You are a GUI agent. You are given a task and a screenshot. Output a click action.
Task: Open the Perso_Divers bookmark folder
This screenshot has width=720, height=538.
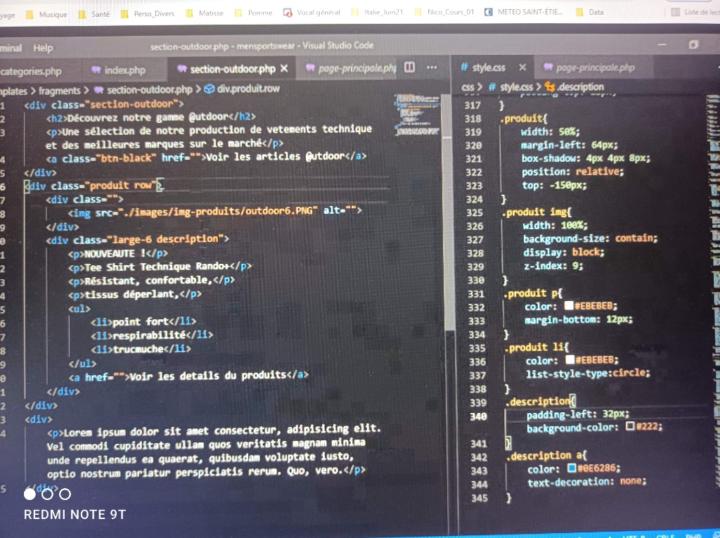click(x=148, y=14)
